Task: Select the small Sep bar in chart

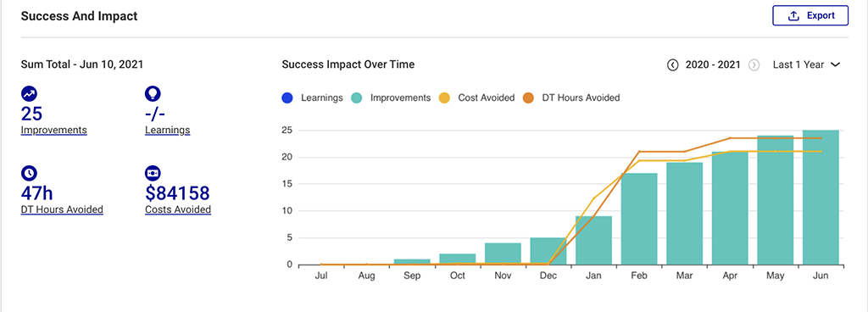Action: click(412, 262)
